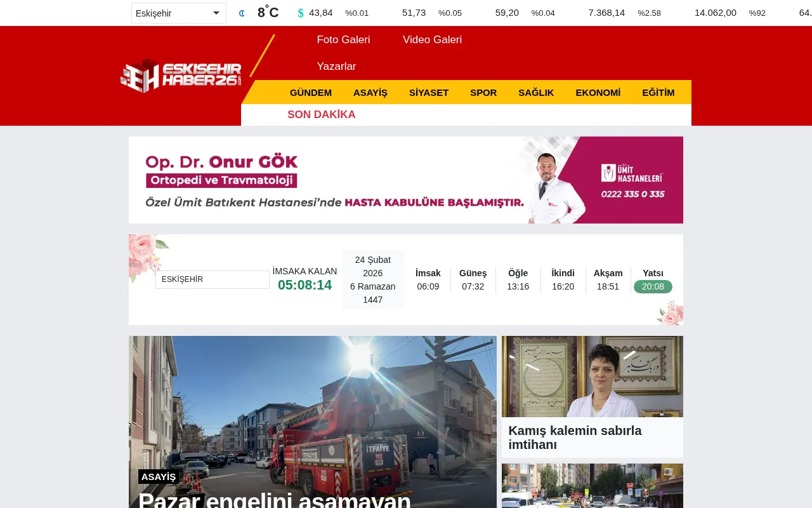Click the ASAYİŞ tag on the main story

point(159,476)
